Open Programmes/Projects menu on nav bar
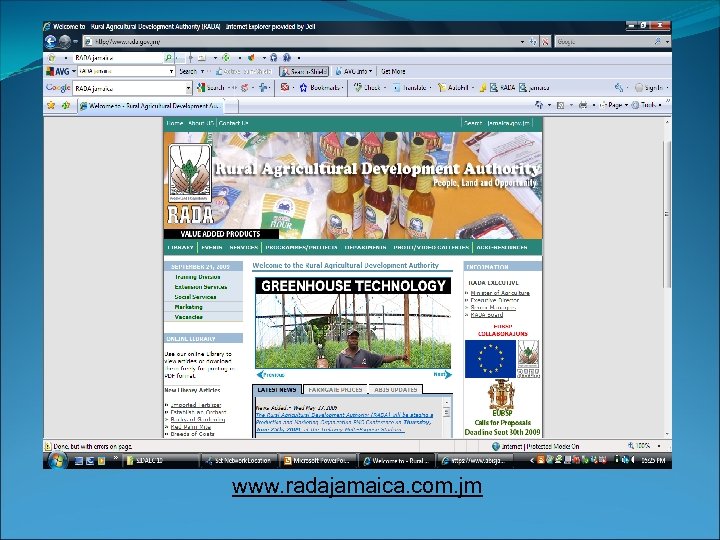Viewport: 720px width, 540px height. pyautogui.click(x=301, y=248)
